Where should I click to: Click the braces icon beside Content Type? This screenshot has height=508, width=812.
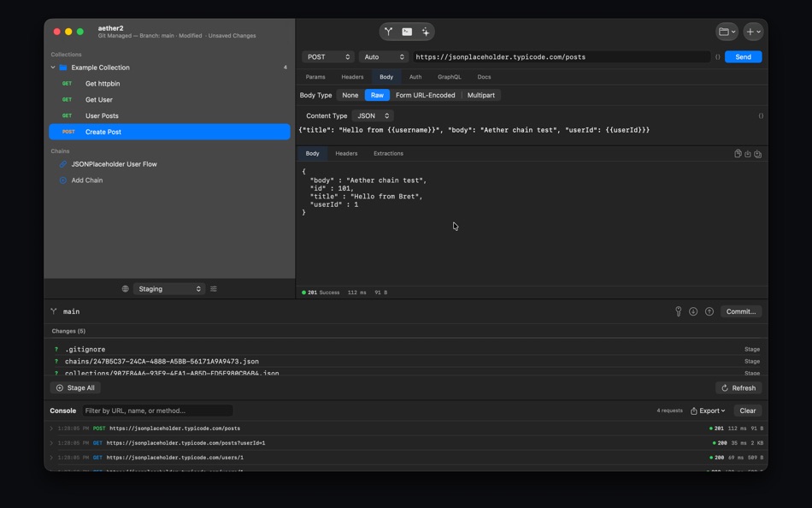[761, 116]
